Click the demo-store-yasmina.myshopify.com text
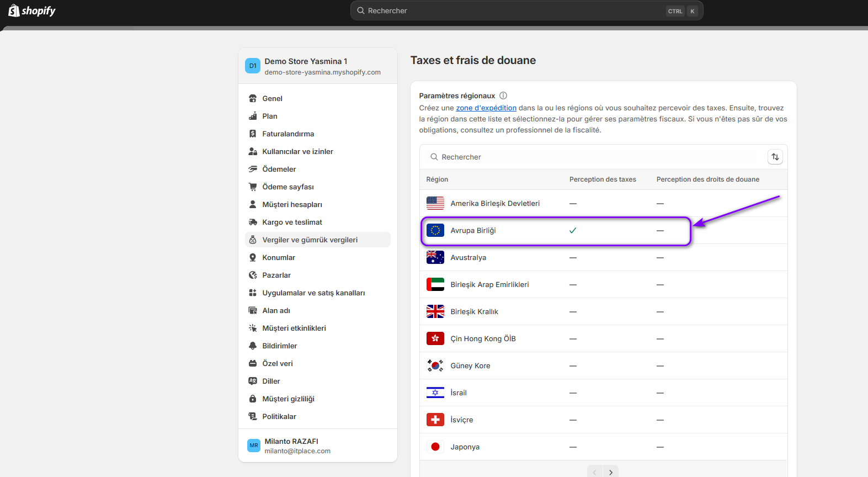The image size is (868, 477). tap(322, 72)
